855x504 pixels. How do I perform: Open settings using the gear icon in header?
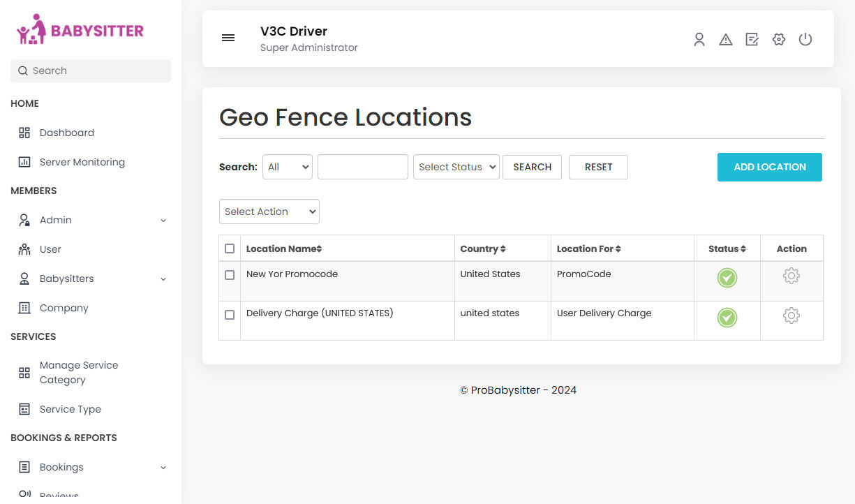click(x=779, y=40)
